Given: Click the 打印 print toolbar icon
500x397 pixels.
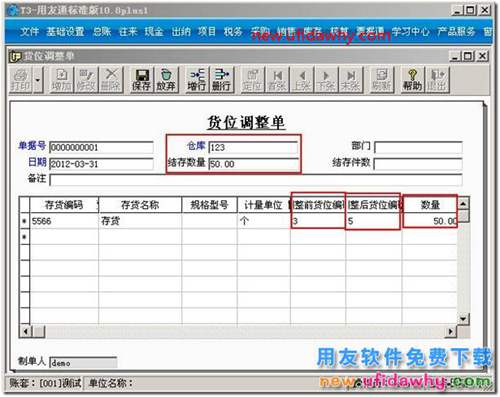Looking at the screenshot, I should (21, 80).
